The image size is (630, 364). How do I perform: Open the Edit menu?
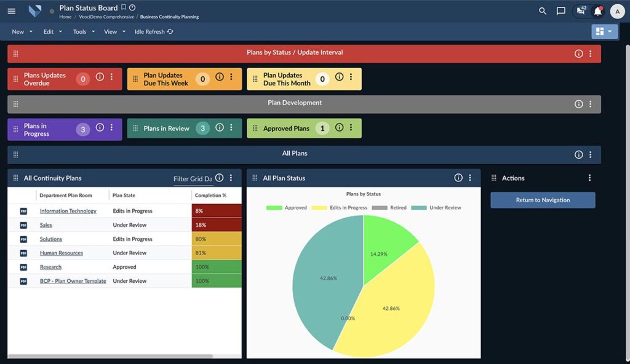point(51,31)
